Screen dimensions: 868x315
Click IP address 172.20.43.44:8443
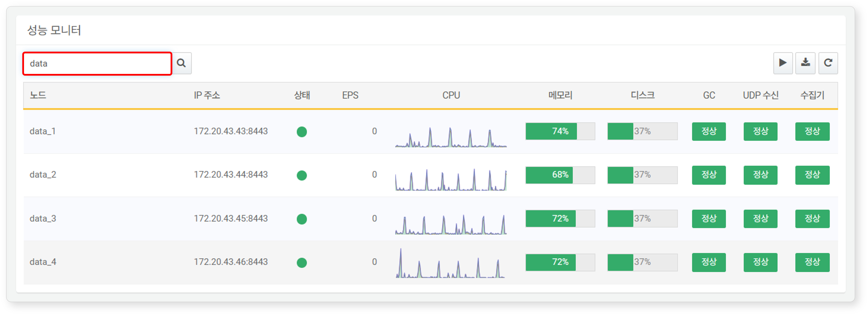[x=231, y=175]
